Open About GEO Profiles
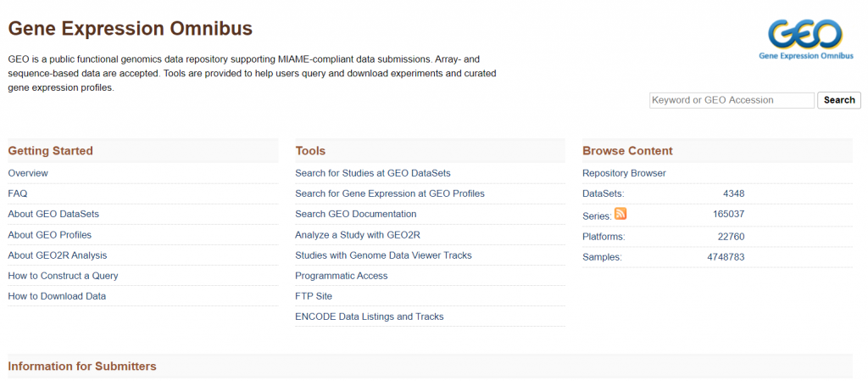868x381 pixels. point(49,235)
